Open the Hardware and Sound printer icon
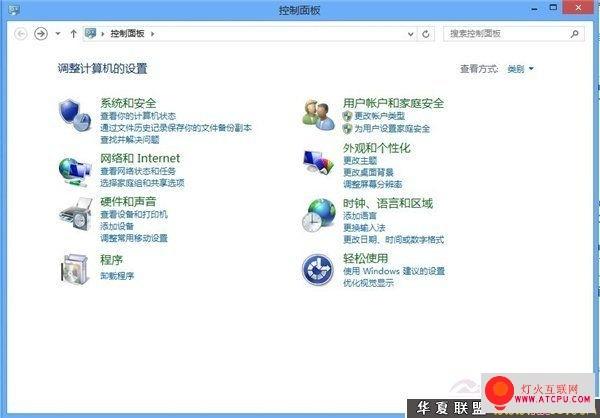The height and width of the screenshot is (418, 600). click(76, 214)
